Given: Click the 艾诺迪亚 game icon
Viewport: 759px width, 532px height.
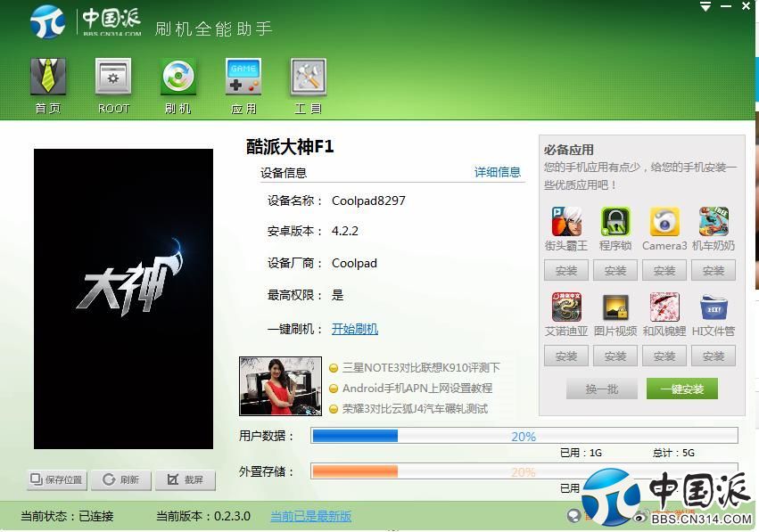Looking at the screenshot, I should tap(566, 307).
